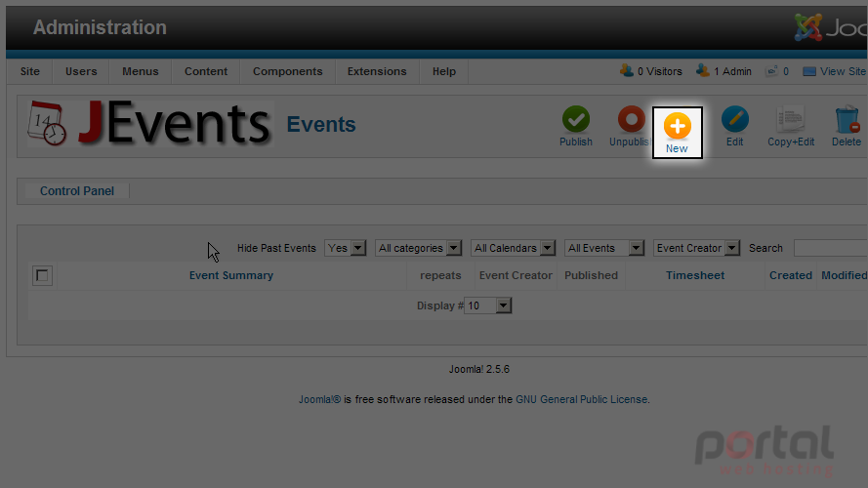Click the Edit pencil icon
This screenshot has width=868, height=488.
pyautogui.click(x=734, y=119)
